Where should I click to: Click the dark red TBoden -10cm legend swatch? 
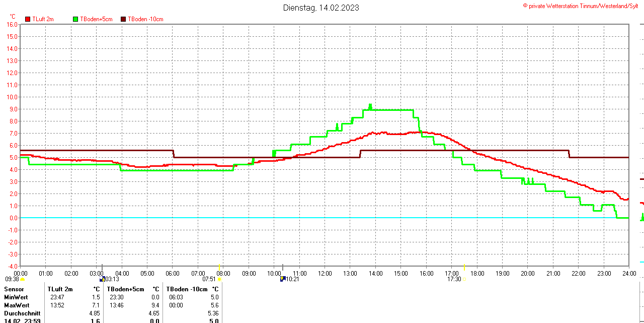tap(123, 19)
